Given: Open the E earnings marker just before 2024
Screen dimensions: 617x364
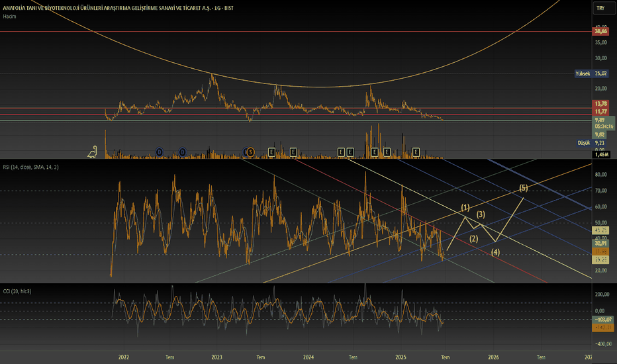Looking at the screenshot, I should pos(293,152).
